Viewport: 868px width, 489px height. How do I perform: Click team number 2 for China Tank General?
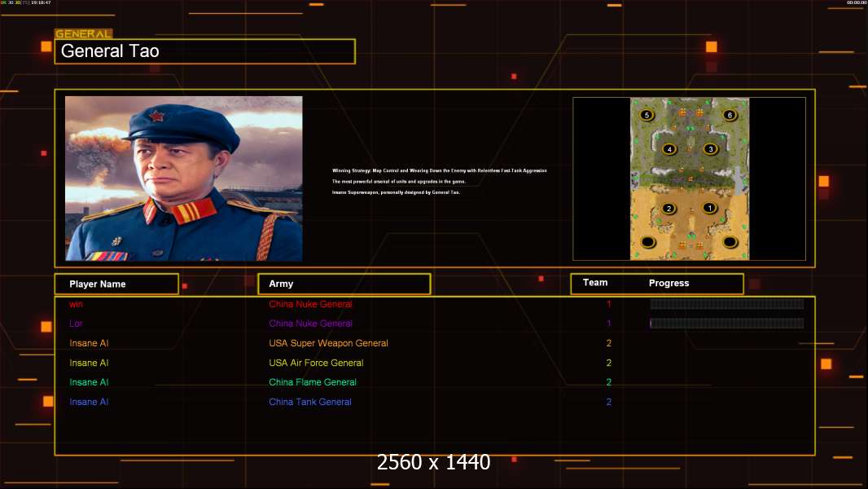[x=609, y=402]
